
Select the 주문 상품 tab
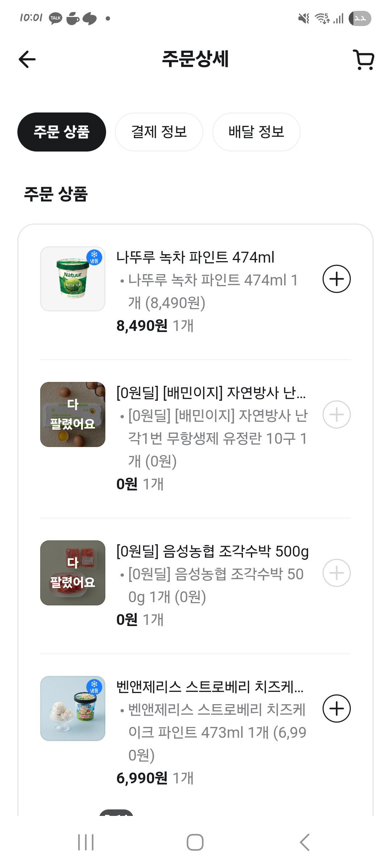point(62,132)
